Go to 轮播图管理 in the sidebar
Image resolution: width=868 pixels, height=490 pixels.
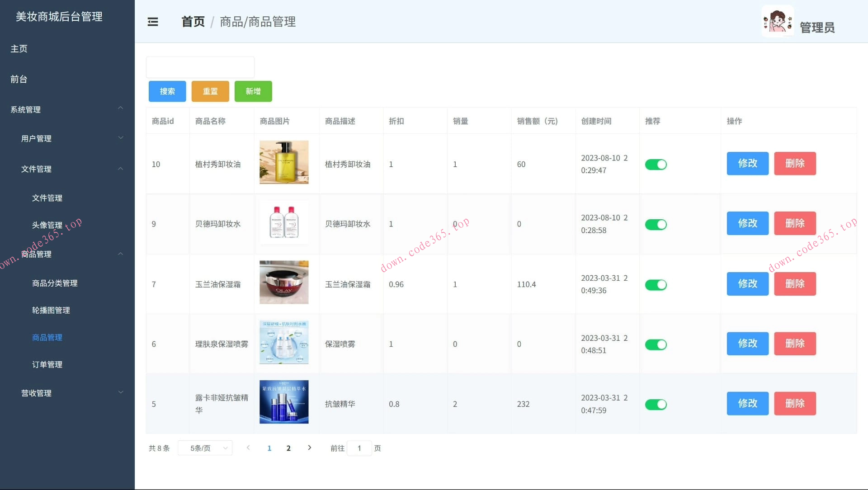[x=51, y=310]
